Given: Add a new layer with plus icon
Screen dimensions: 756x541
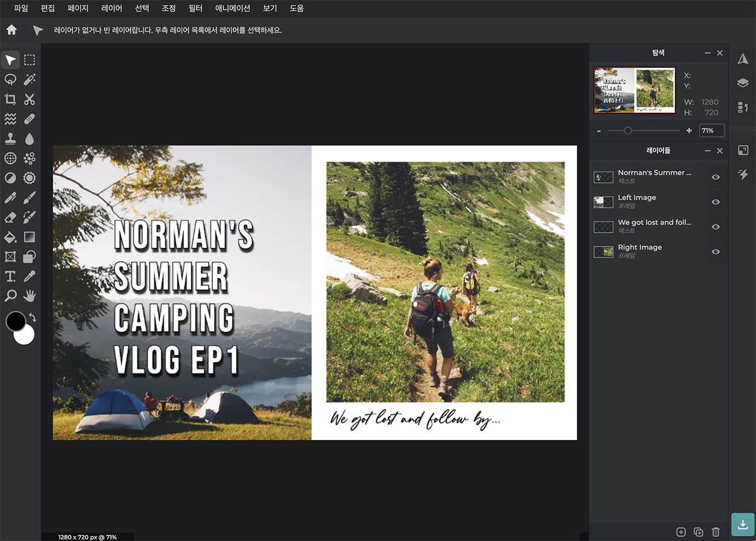Looking at the screenshot, I should click(680, 532).
